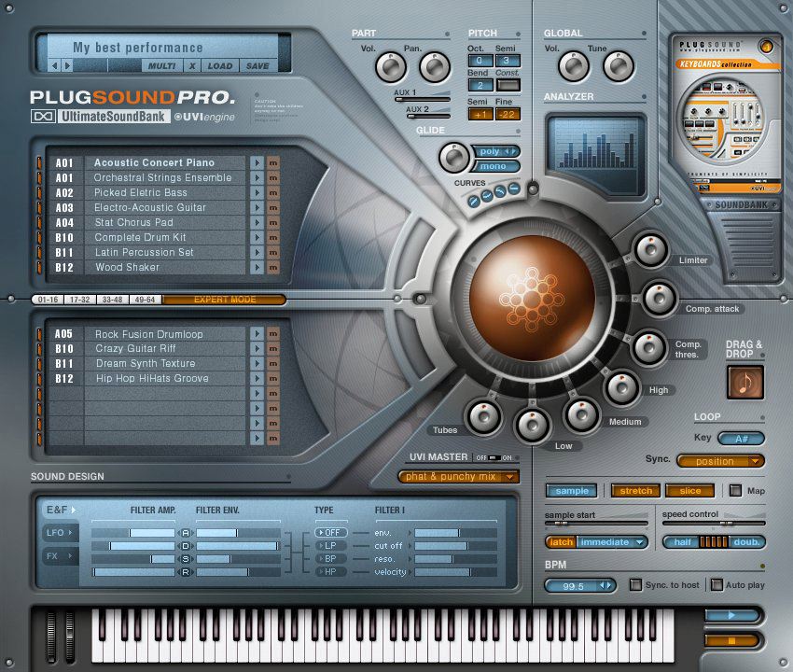Click the Drag & Drop music note icon
Image resolution: width=793 pixels, height=672 pixels.
click(745, 382)
